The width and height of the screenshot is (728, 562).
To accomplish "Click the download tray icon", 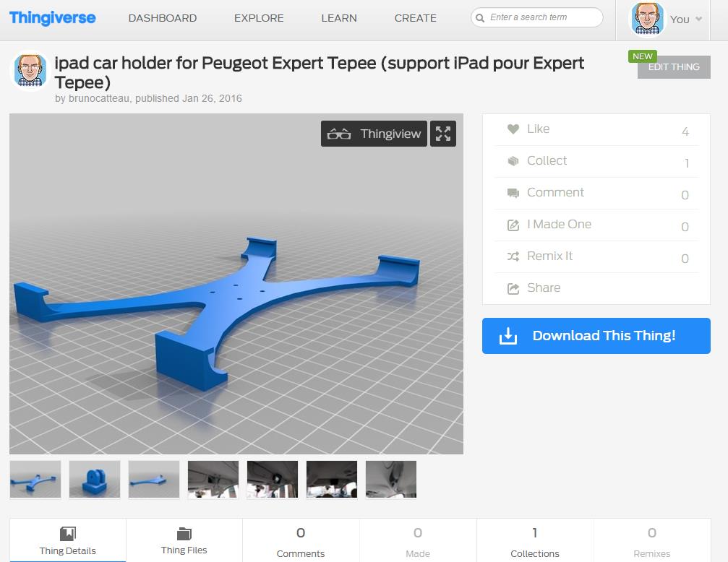I will pyautogui.click(x=508, y=336).
